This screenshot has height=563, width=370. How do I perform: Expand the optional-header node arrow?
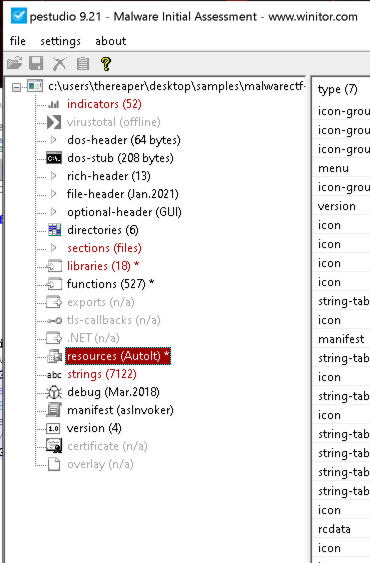coord(54,212)
